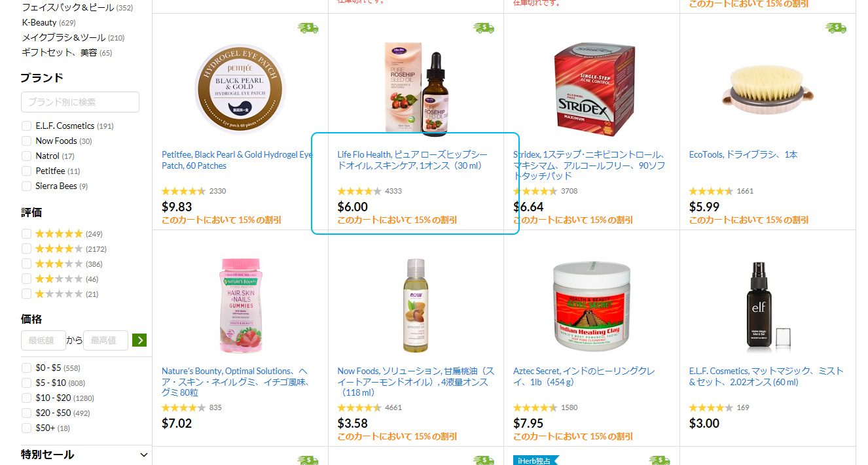Open the K-Beauty category link
The height and width of the screenshot is (465, 868).
point(39,22)
